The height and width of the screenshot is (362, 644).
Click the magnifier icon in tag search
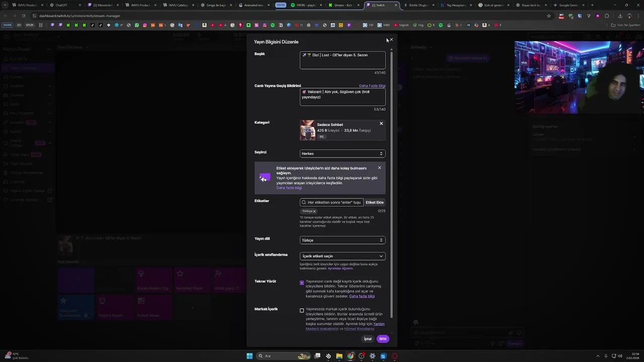point(304,202)
